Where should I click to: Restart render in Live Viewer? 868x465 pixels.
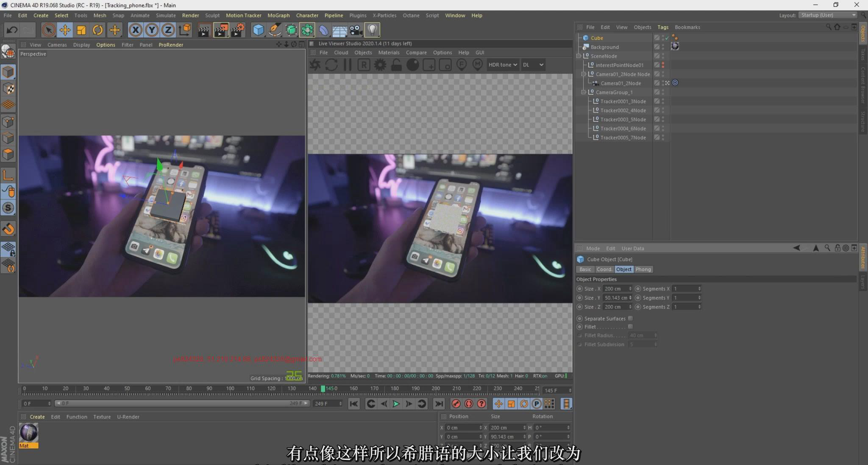click(331, 65)
